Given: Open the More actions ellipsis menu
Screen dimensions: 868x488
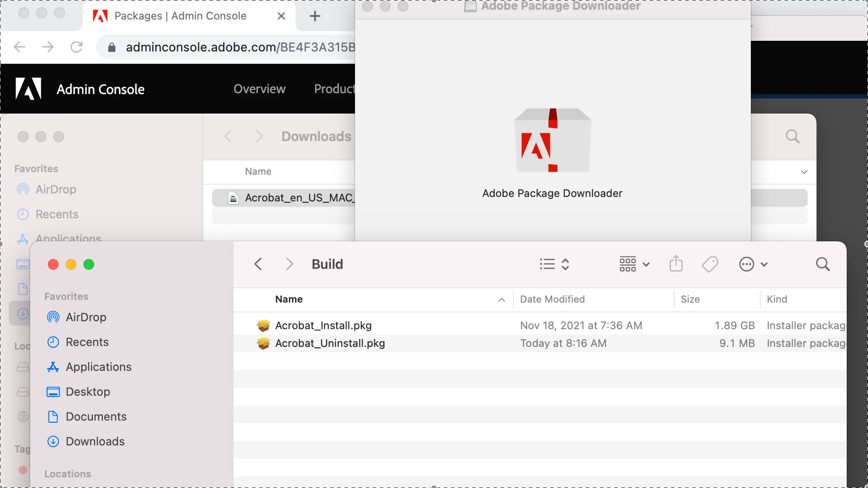Looking at the screenshot, I should (x=753, y=264).
